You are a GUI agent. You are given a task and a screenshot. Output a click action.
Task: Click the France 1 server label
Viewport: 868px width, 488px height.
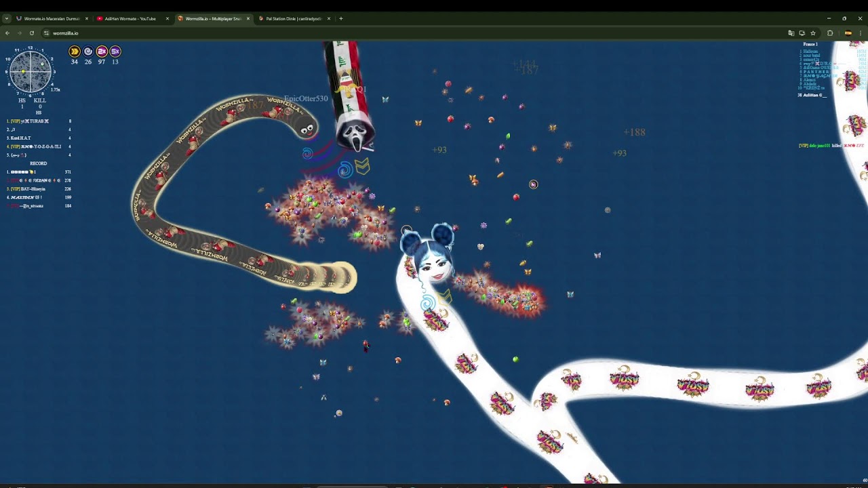coord(810,44)
